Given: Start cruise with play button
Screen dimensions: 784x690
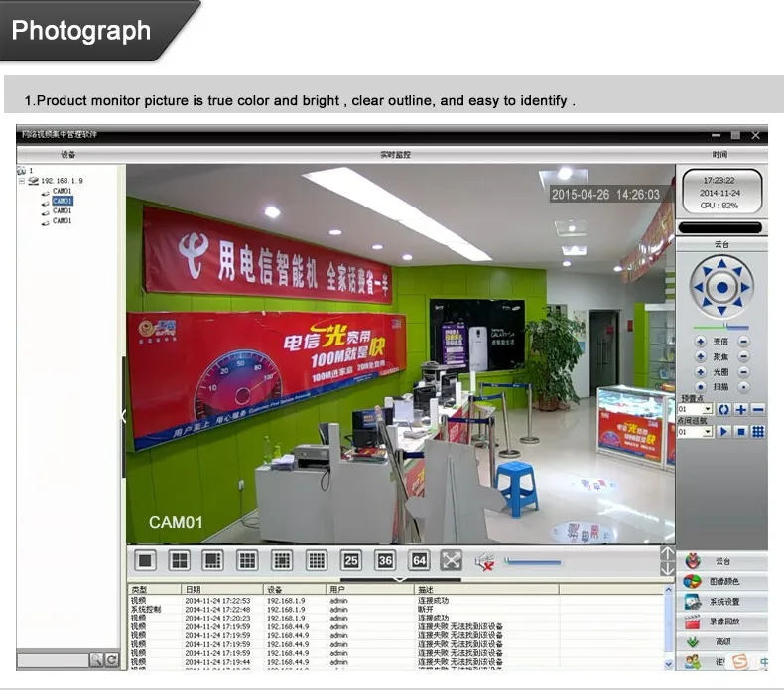Looking at the screenshot, I should [x=724, y=432].
